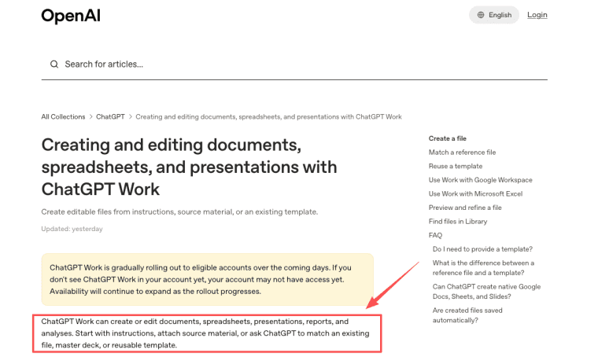598x364 pixels.
Task: Jump to Match a reference file section
Action: pyautogui.click(x=462, y=152)
